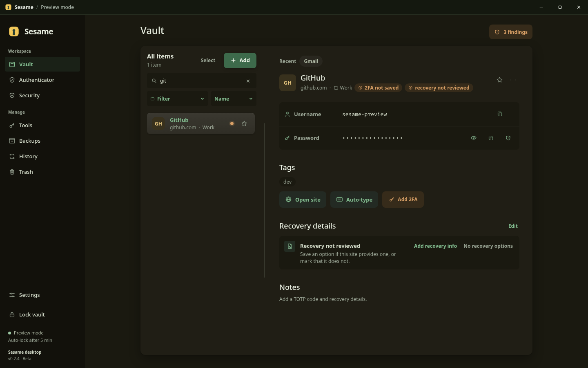The image size is (588, 368).
Task: Open the Vault workspace section
Action: tap(42, 64)
